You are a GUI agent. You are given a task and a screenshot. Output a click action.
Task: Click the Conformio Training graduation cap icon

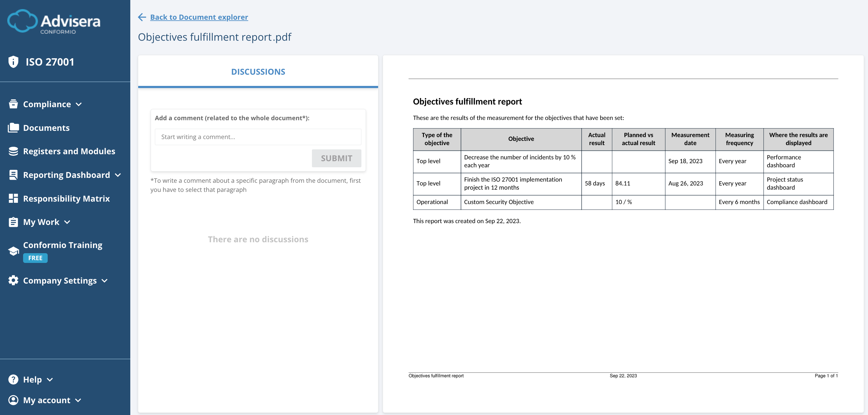(13, 251)
